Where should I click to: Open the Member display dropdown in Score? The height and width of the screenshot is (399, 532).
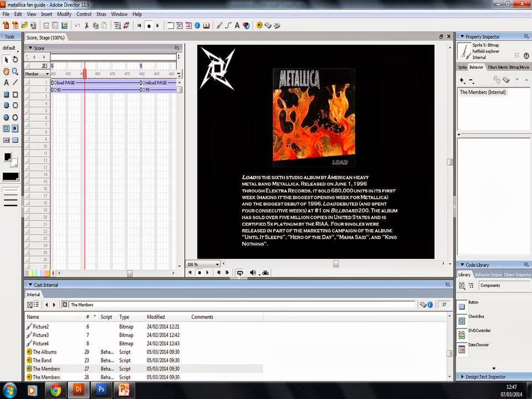(37, 74)
